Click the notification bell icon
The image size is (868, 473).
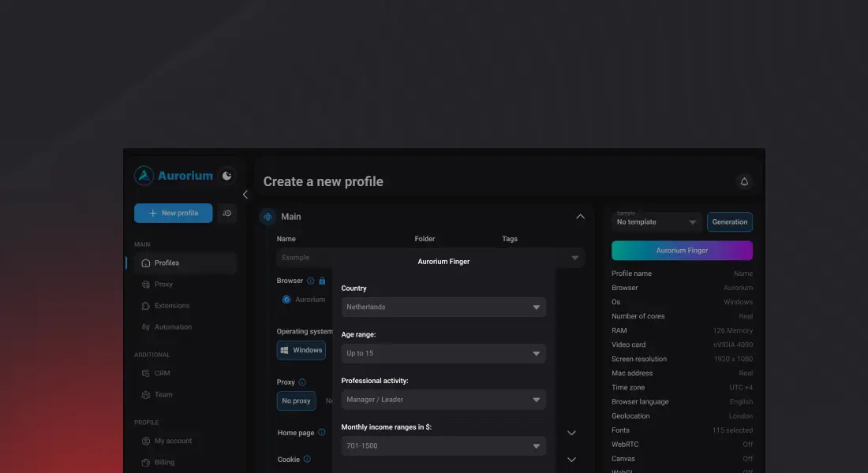[743, 182]
